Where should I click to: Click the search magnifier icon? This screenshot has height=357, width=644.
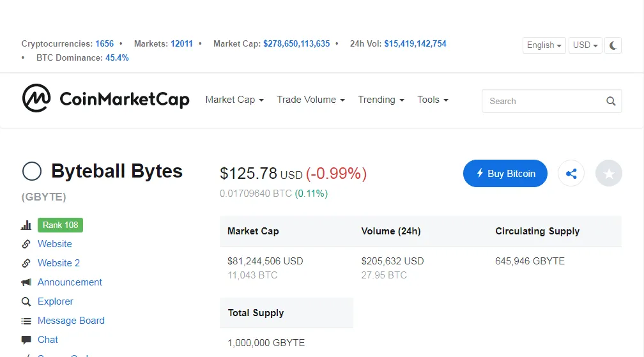611,101
